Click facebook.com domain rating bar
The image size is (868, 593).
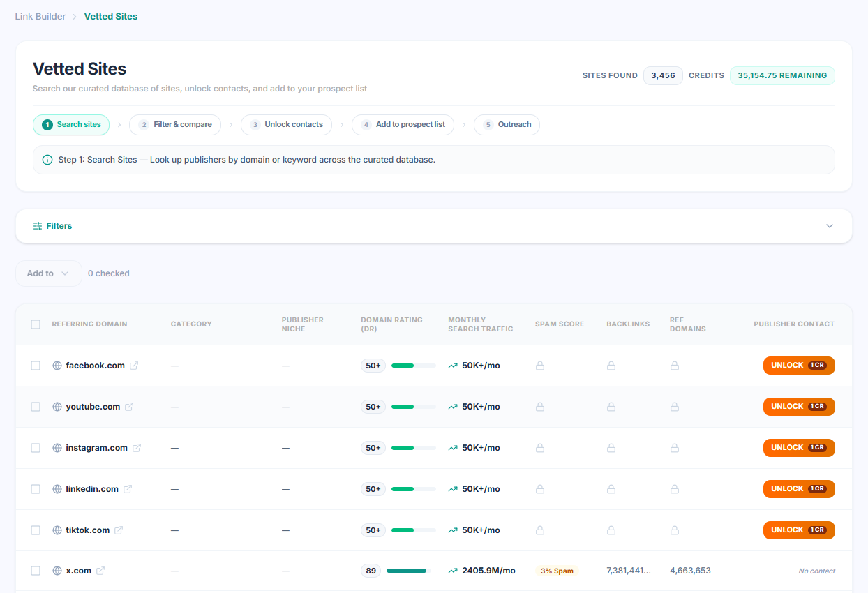coord(414,366)
